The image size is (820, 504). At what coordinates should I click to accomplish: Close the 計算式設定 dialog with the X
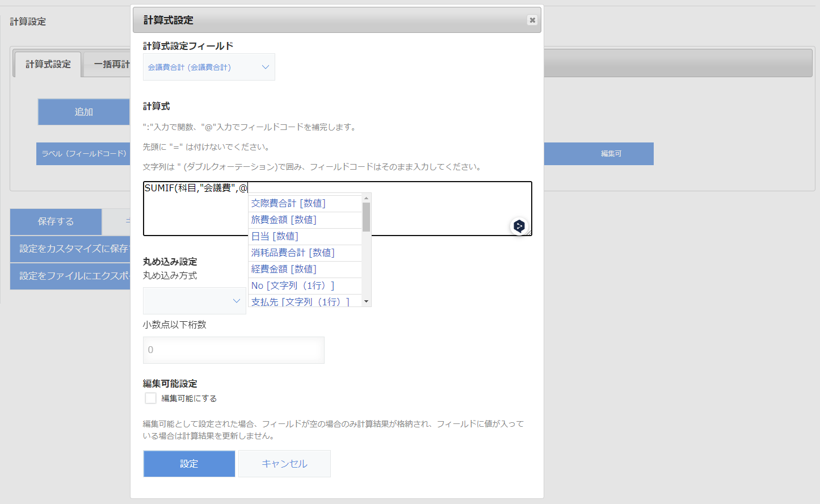pos(532,20)
